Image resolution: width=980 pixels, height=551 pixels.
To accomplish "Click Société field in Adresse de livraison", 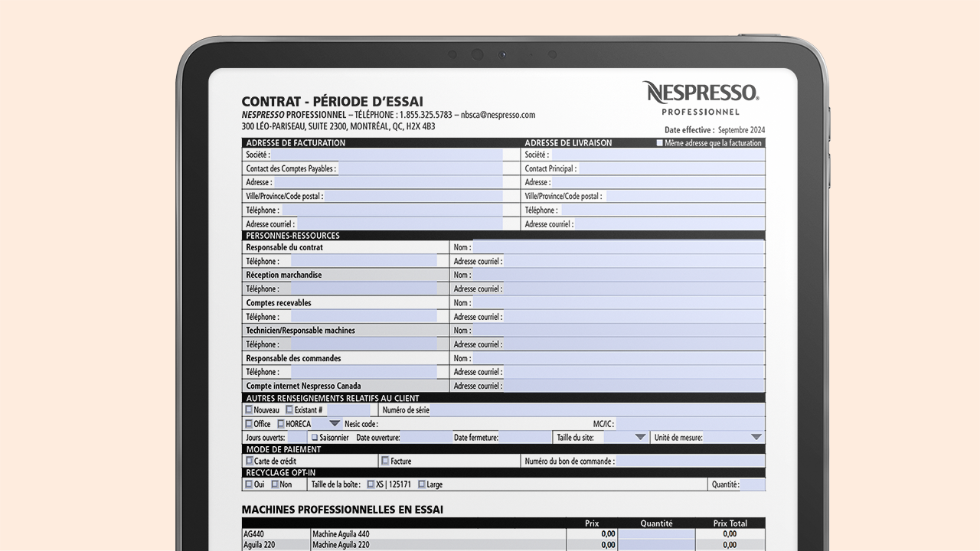I will [x=658, y=155].
